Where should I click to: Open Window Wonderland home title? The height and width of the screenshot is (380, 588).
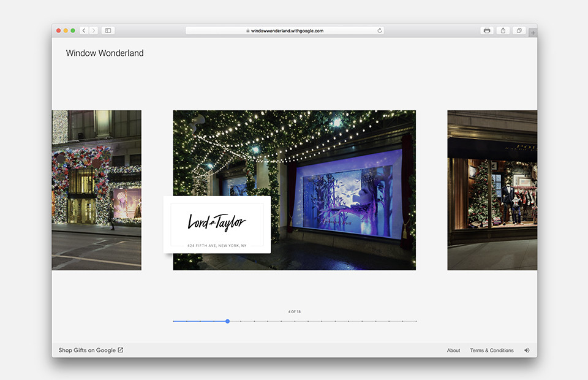(105, 53)
